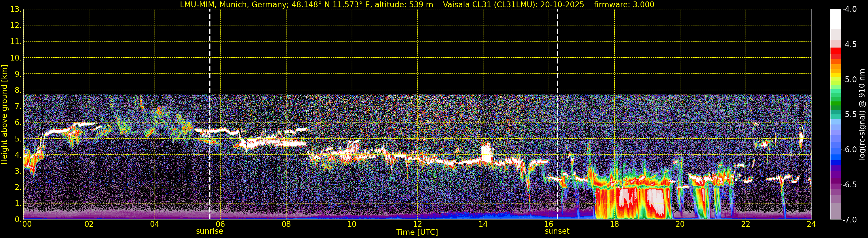The height and width of the screenshot is (238, 868).
Task: Click the colorbar tick label -7.0
Action: [849, 220]
